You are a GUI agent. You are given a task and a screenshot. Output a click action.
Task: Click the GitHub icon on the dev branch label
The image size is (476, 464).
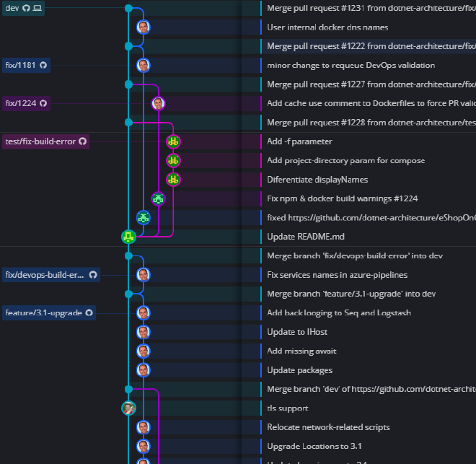[26, 8]
